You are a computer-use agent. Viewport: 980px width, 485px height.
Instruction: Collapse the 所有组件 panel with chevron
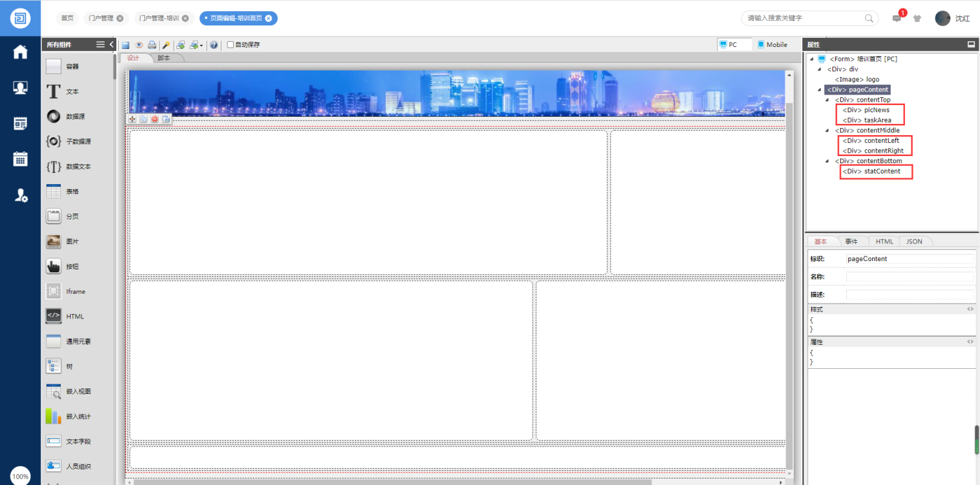point(112,44)
